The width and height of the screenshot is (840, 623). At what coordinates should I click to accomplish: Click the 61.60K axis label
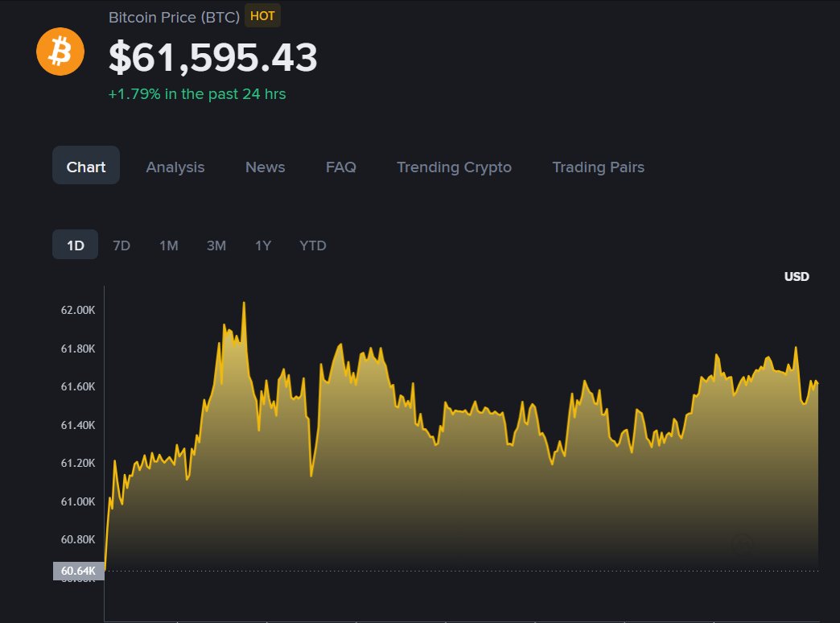78,386
